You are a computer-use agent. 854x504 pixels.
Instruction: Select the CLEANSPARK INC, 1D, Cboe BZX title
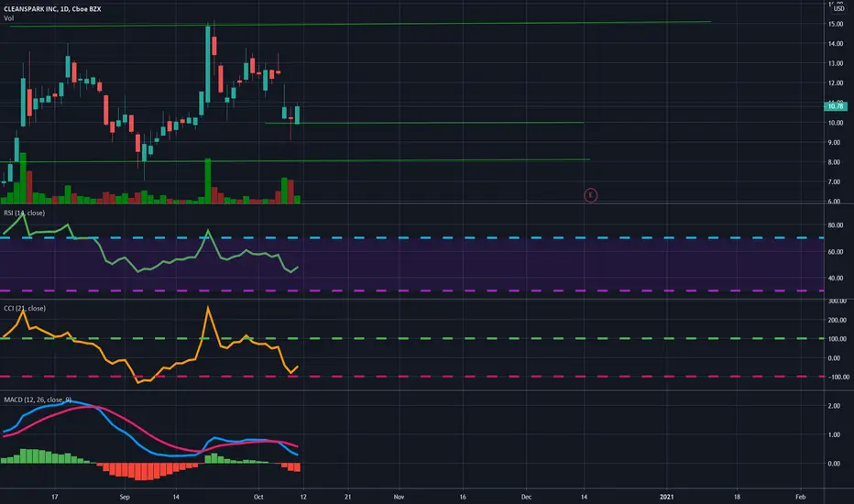52,9
